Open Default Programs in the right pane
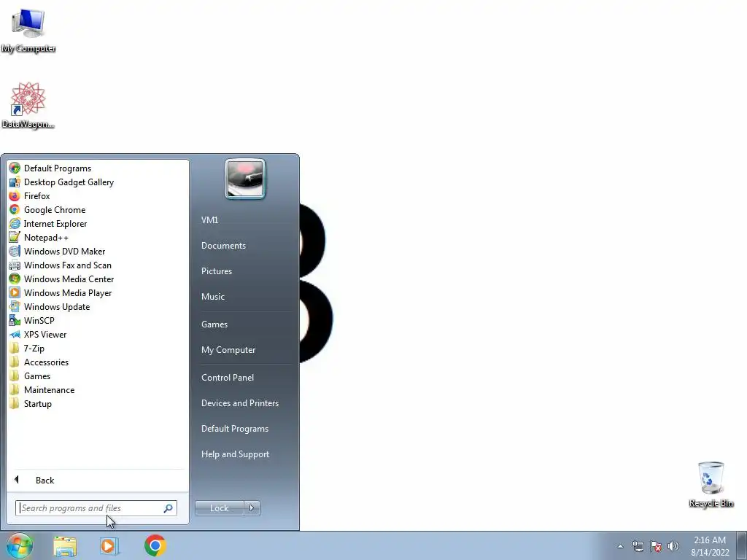The width and height of the screenshot is (747, 560). 234,429
